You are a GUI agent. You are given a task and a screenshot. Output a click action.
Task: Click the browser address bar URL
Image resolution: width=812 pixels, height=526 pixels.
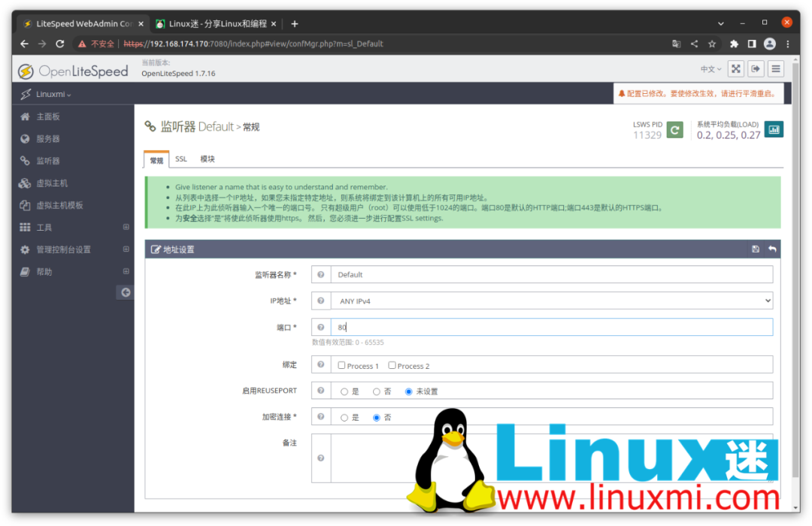(x=253, y=44)
